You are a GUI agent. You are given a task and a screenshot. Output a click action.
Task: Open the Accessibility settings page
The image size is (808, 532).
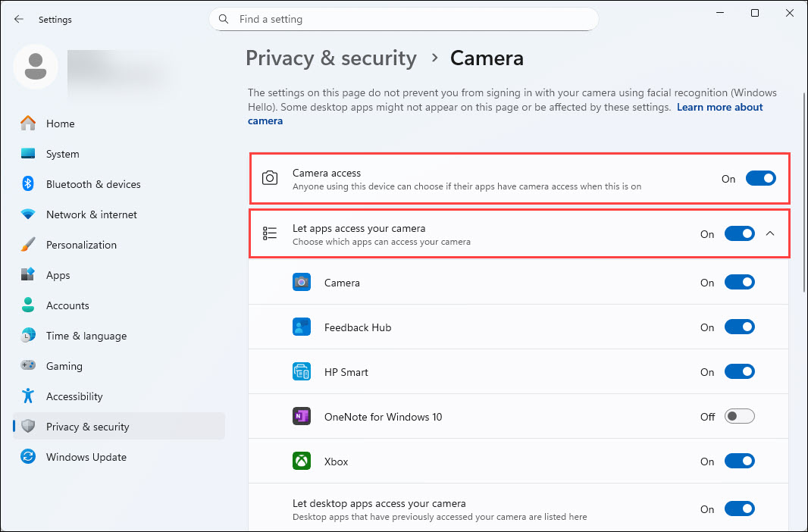[x=74, y=396]
